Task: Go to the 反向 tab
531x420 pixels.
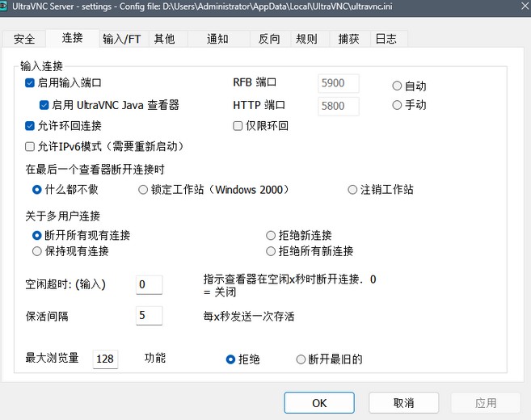Action: (x=269, y=39)
